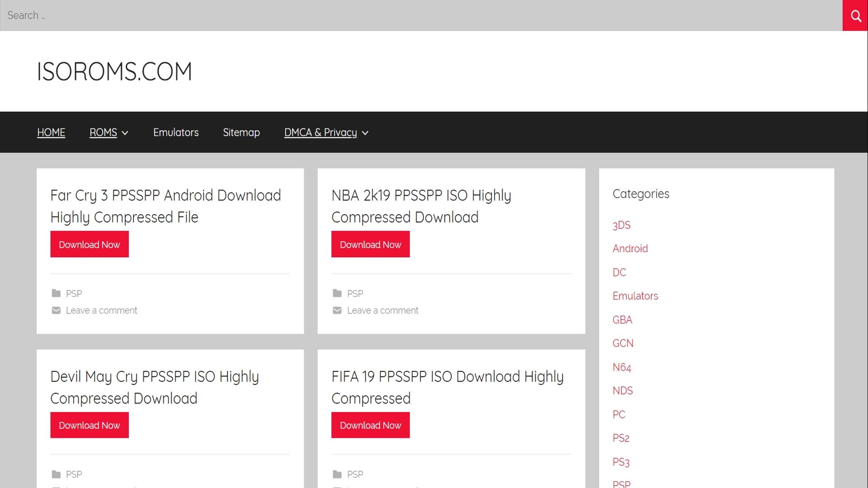Select GBA category in sidebar
Image resolution: width=868 pixels, height=488 pixels.
click(623, 320)
